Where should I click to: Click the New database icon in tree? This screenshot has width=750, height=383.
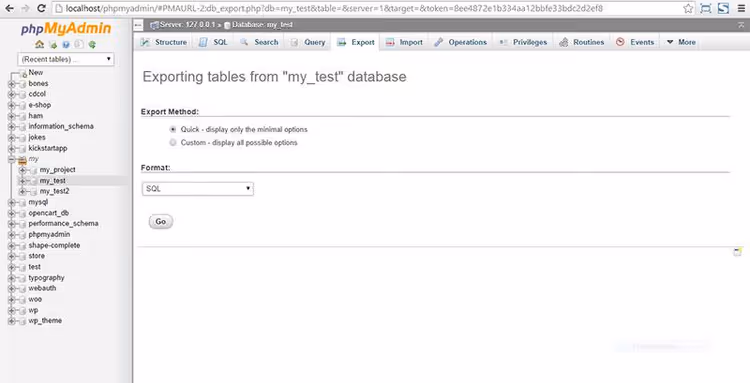[22, 73]
